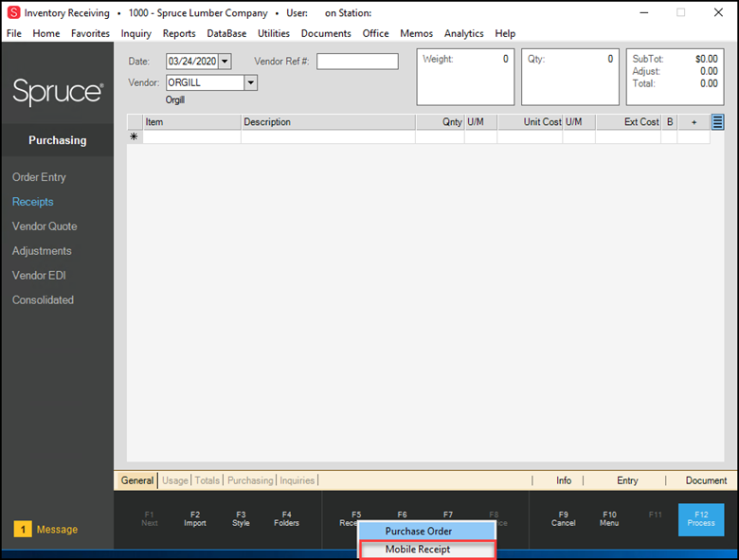Open the File menu

(x=14, y=33)
